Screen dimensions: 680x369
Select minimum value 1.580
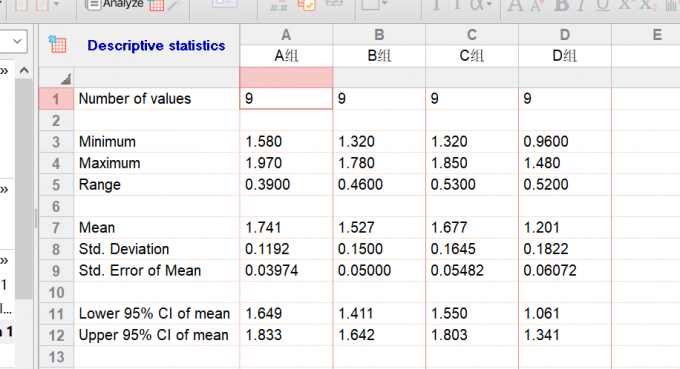coord(286,142)
